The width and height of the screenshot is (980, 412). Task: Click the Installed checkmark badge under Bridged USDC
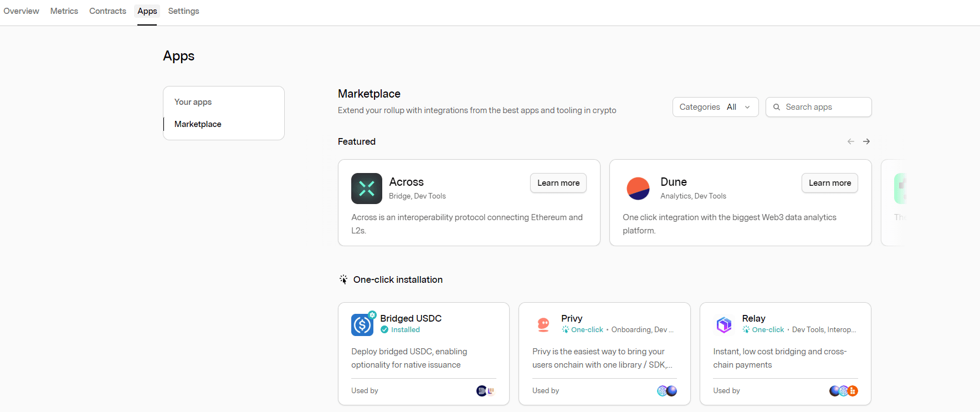click(x=385, y=329)
